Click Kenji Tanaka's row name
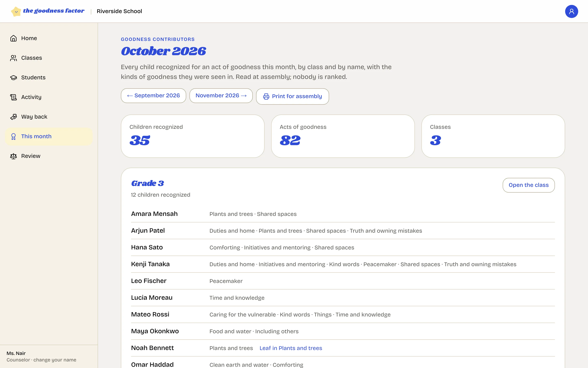Viewport: 588px width, 368px height. pyautogui.click(x=150, y=264)
